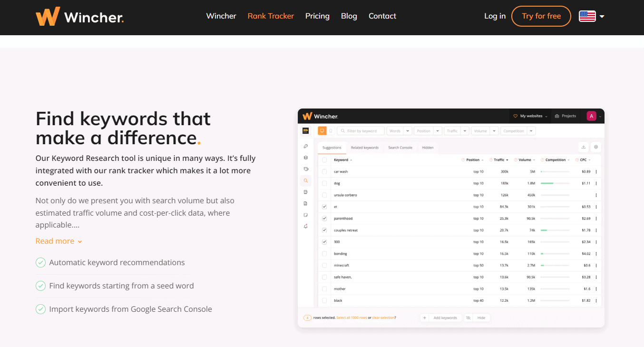Image resolution: width=644 pixels, height=347 pixels.
Task: Click the clear selection link
Action: coord(383,318)
